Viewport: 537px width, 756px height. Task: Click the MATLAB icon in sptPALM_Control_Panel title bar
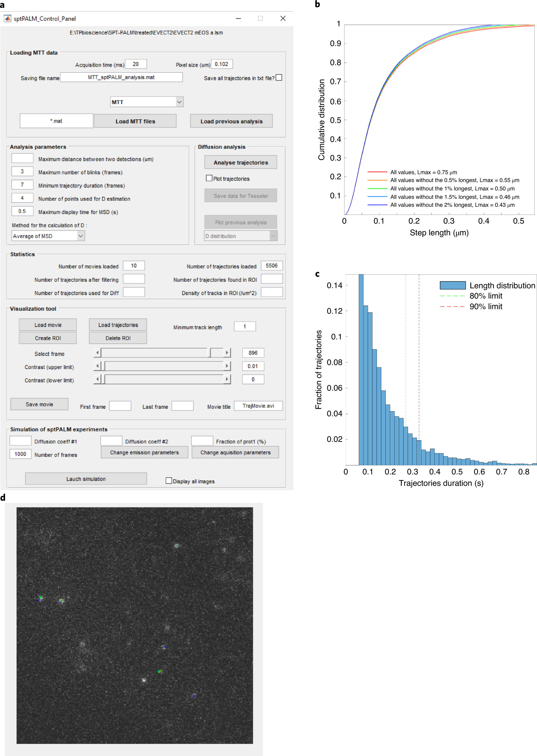(8, 18)
